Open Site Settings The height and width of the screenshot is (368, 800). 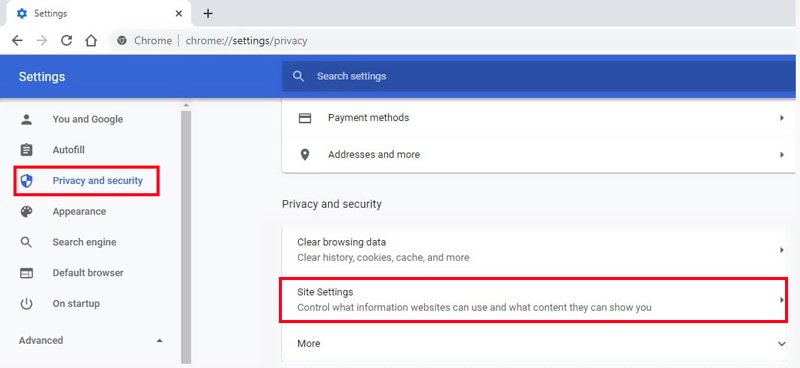pos(533,300)
